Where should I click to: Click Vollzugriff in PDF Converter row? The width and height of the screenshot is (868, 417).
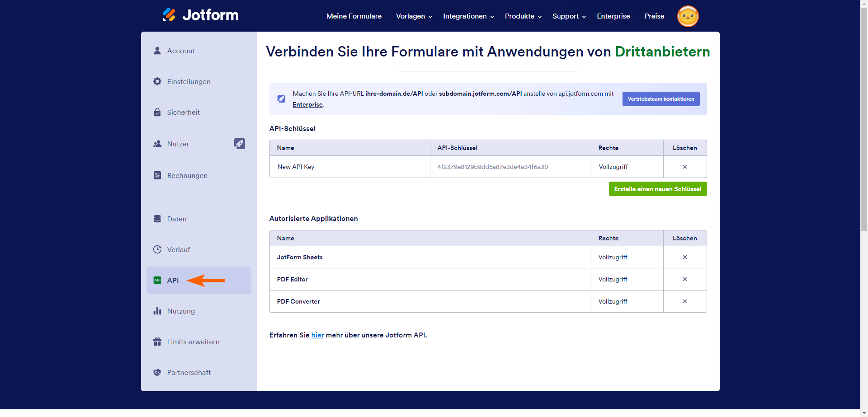(613, 301)
